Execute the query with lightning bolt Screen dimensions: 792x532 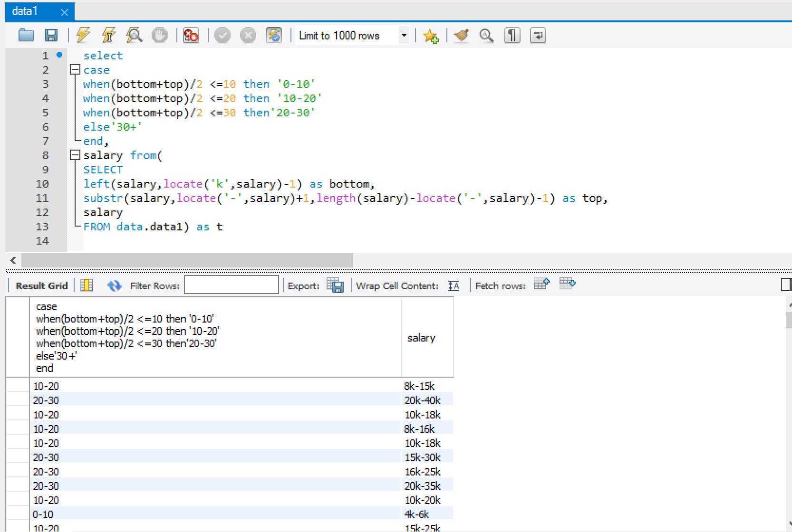click(83, 35)
